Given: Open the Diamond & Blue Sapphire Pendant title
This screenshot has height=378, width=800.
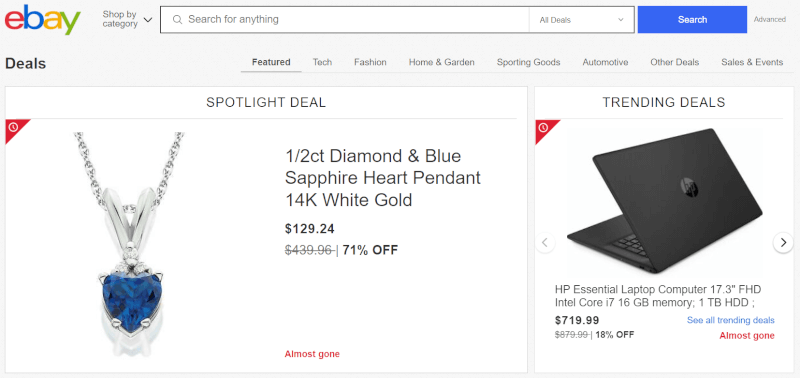Looking at the screenshot, I should (383, 178).
